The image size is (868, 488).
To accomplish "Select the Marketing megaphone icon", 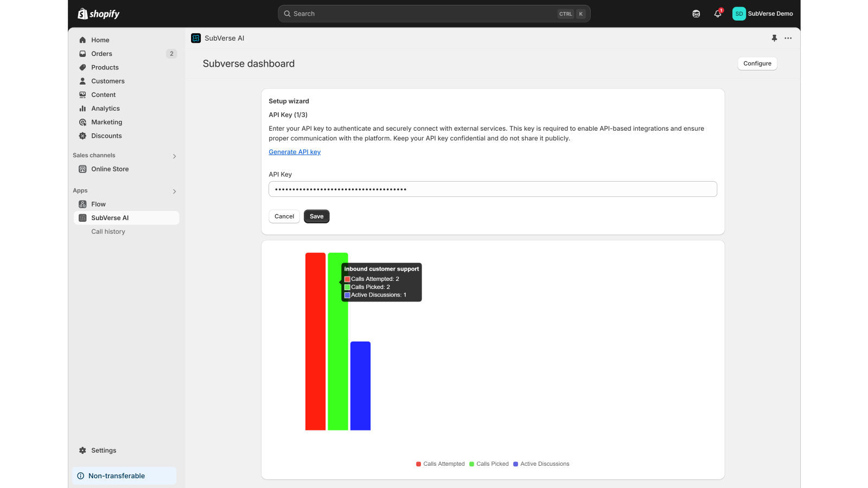I will [x=82, y=122].
